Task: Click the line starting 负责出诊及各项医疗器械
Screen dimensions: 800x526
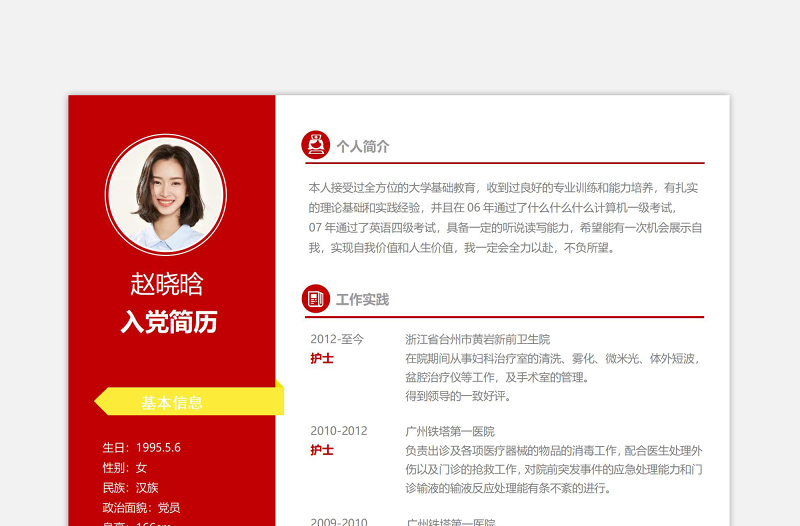Action: pos(554,450)
